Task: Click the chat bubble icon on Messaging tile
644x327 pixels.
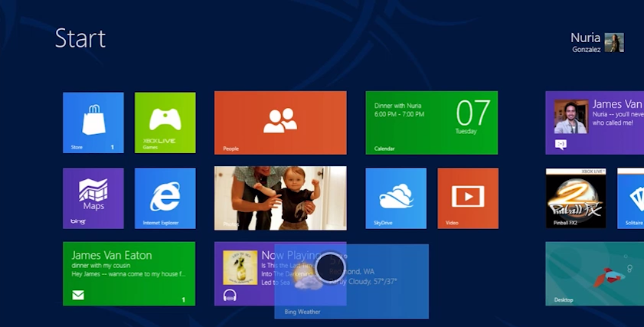Action: (561, 144)
